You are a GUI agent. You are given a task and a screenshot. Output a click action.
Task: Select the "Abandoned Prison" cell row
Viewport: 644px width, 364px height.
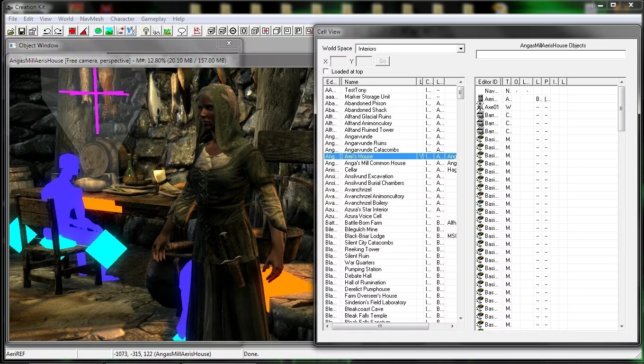click(x=390, y=103)
